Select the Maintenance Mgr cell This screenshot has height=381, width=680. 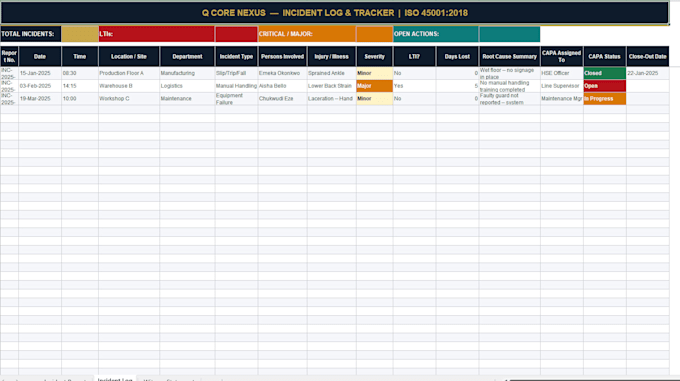(562, 98)
